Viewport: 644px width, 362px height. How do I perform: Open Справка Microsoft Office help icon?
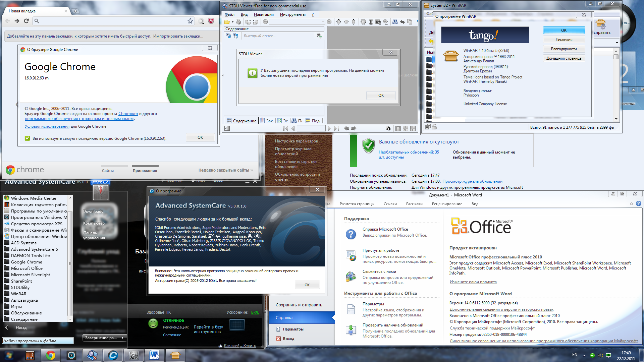(x=351, y=234)
